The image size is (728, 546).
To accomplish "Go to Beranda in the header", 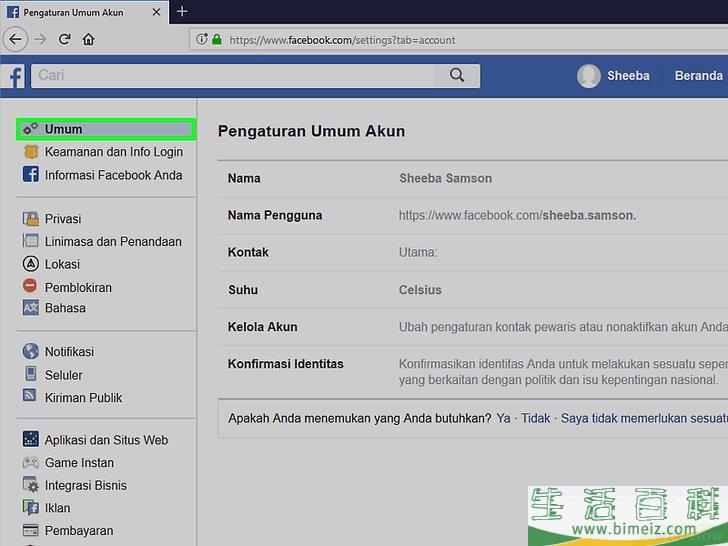I will [x=698, y=76].
